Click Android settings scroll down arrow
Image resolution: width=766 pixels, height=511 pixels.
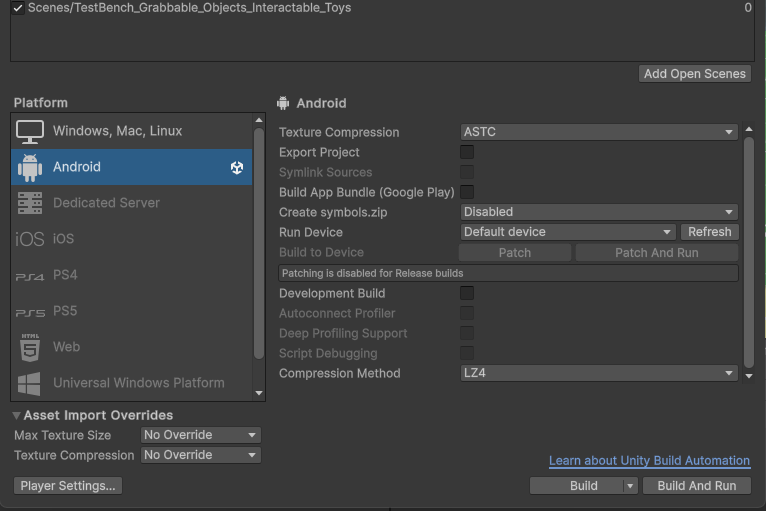(x=749, y=376)
